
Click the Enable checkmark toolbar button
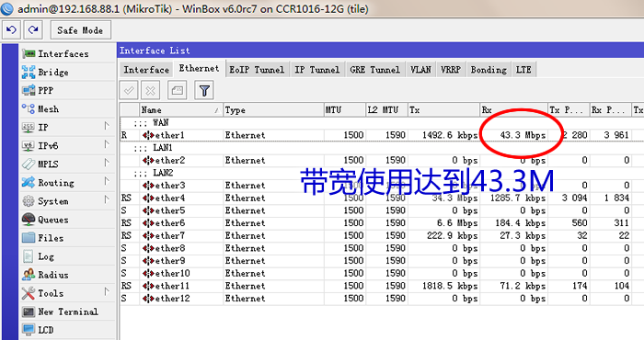click(129, 90)
